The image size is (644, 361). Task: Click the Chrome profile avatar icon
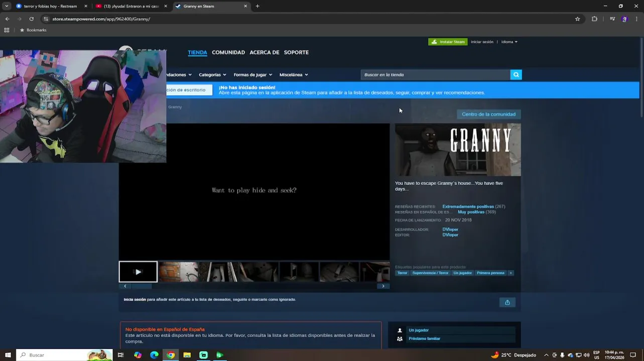click(624, 19)
